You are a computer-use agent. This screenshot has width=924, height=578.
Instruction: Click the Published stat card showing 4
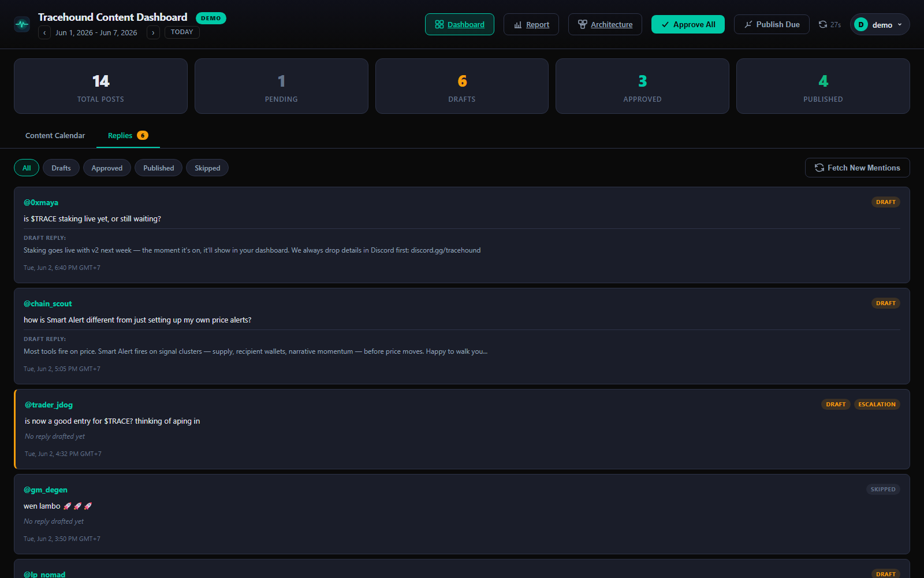[823, 86]
